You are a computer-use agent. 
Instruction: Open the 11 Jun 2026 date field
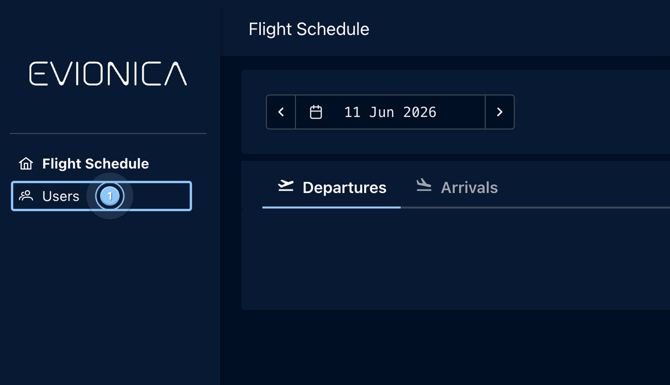coord(390,112)
